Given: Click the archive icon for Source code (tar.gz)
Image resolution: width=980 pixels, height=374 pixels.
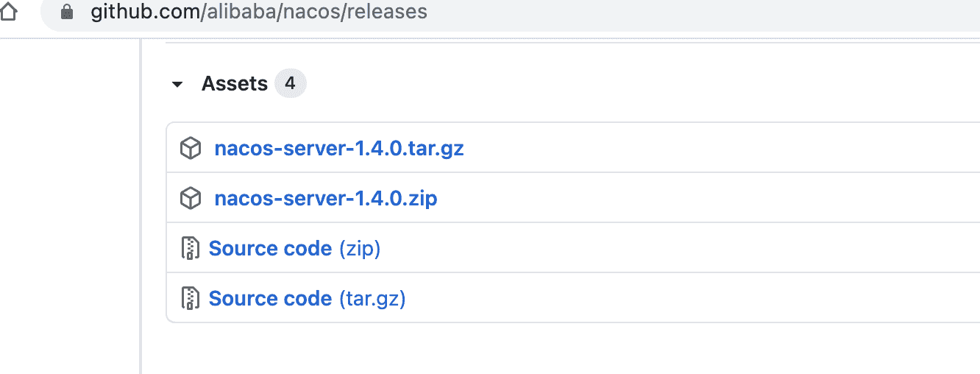Looking at the screenshot, I should tap(191, 299).
